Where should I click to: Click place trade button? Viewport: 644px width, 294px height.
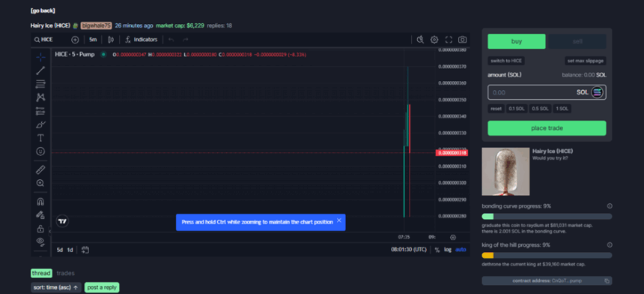(547, 128)
